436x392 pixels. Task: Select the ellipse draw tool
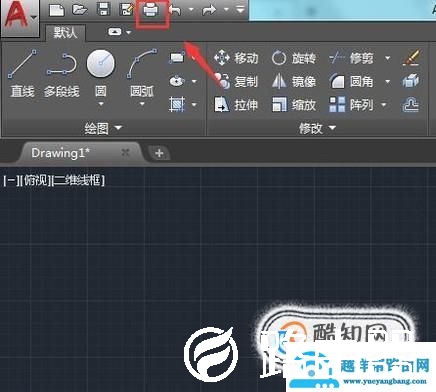(177, 81)
